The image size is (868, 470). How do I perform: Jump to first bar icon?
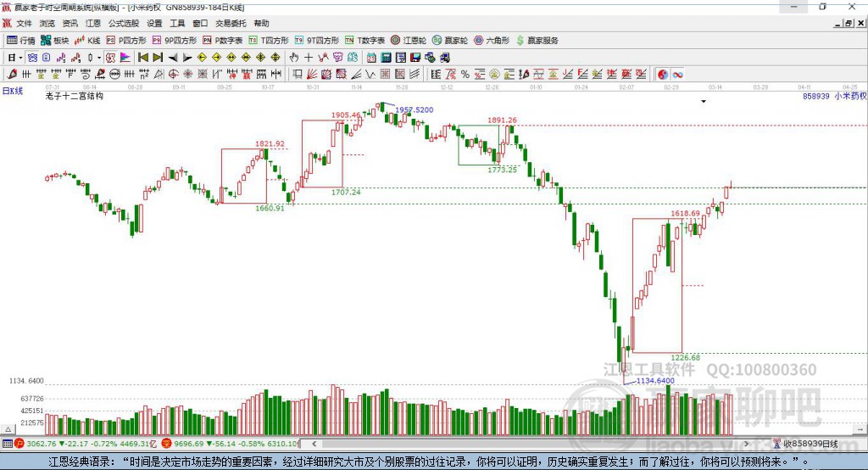[142, 58]
